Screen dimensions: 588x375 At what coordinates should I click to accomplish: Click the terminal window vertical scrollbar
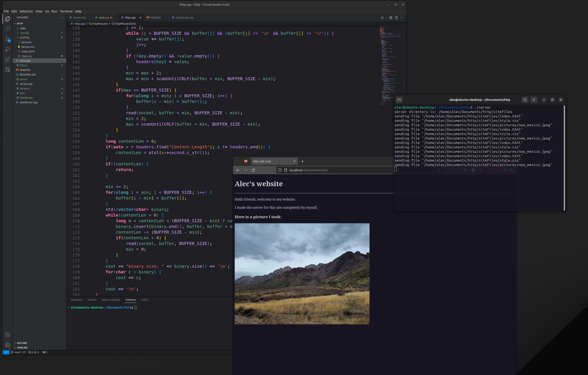(x=564, y=158)
